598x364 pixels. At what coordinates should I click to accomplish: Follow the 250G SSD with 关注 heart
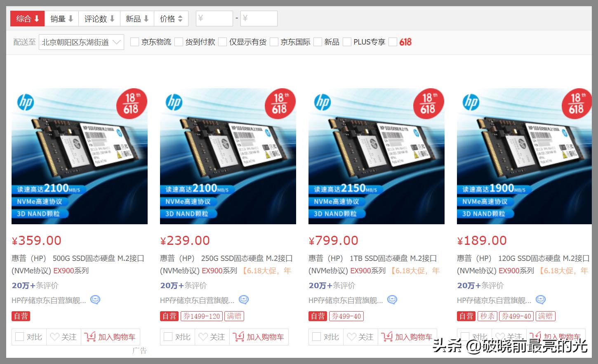pos(212,337)
